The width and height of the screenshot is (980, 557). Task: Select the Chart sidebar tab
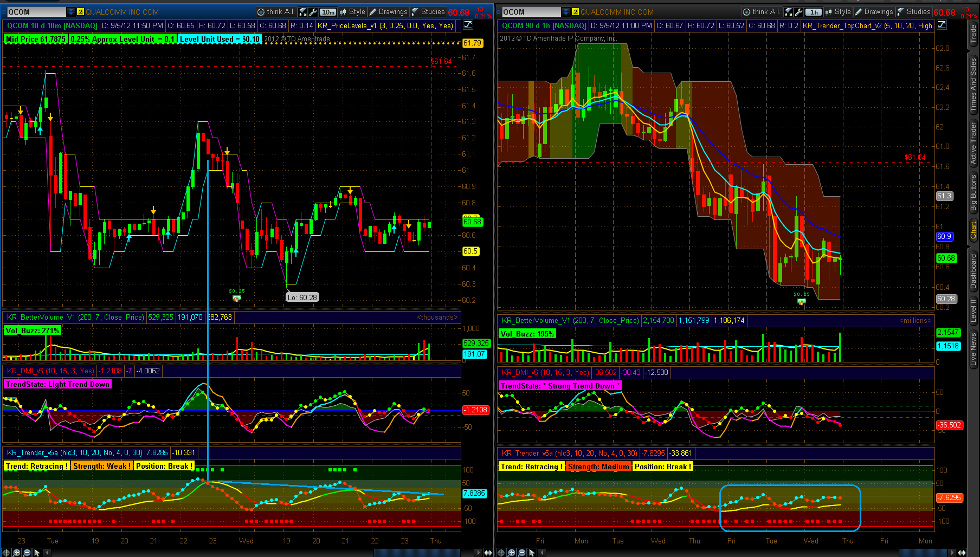pos(973,230)
